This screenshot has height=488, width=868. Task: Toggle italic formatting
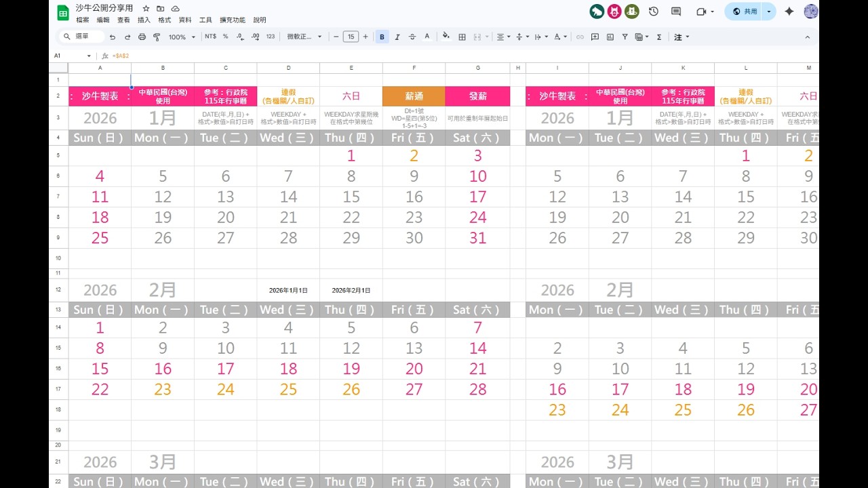tap(397, 37)
